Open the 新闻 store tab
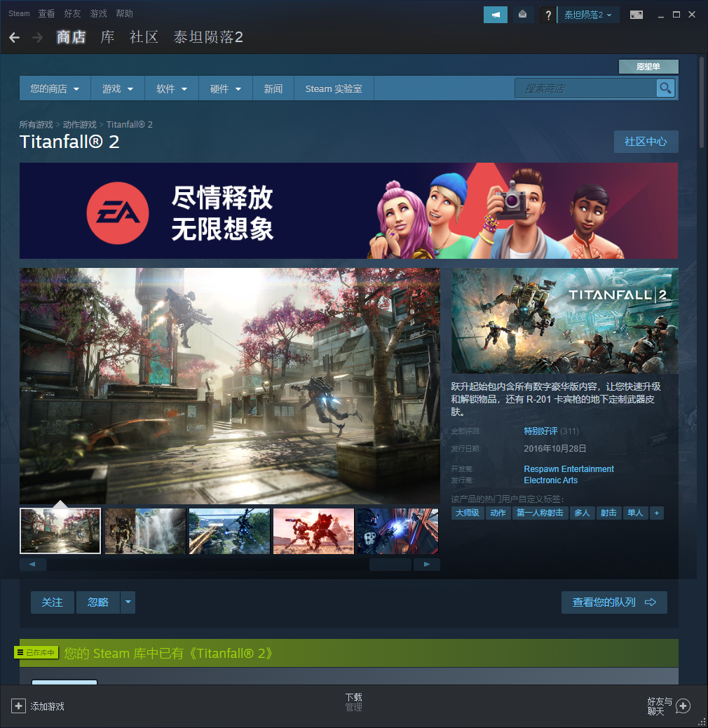The width and height of the screenshot is (708, 728). click(273, 88)
